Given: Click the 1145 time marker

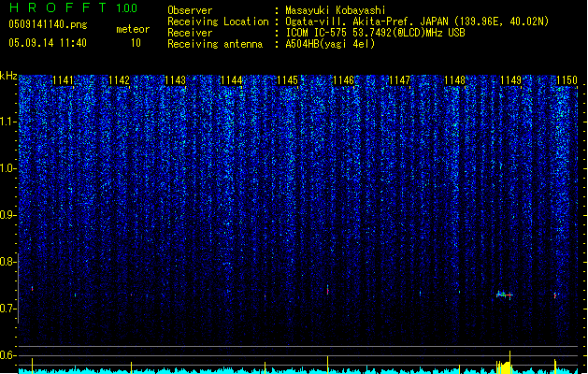Looking at the screenshot, I should click(287, 80).
